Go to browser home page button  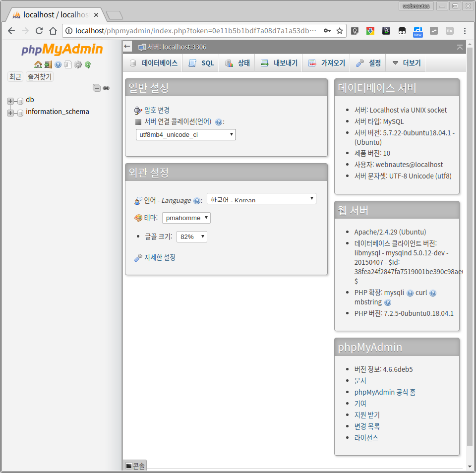coord(53,31)
